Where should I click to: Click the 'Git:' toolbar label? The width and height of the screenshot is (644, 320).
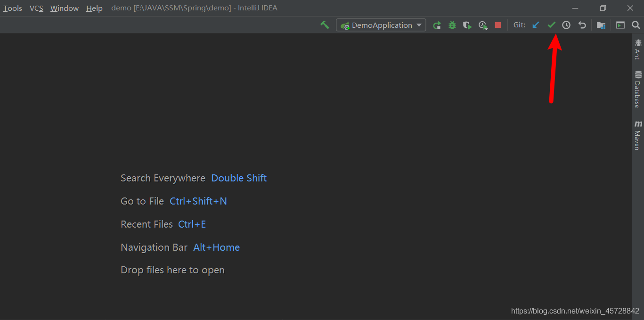click(519, 25)
